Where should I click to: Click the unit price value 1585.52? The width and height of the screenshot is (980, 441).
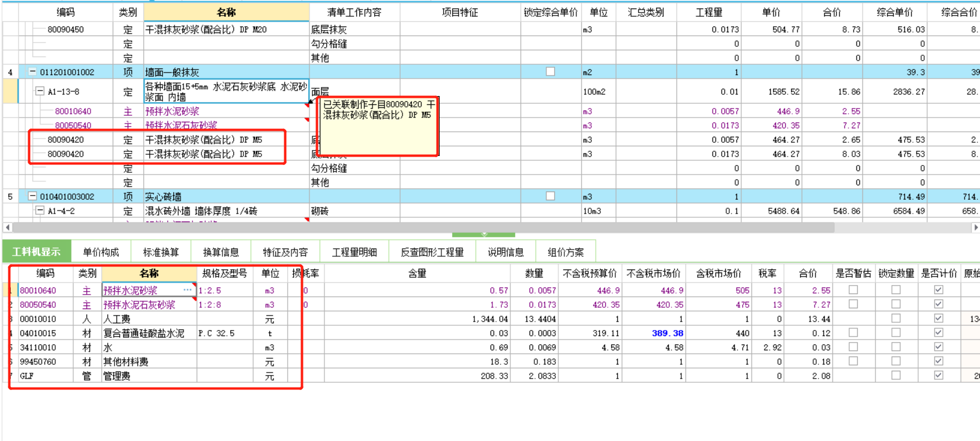784,92
